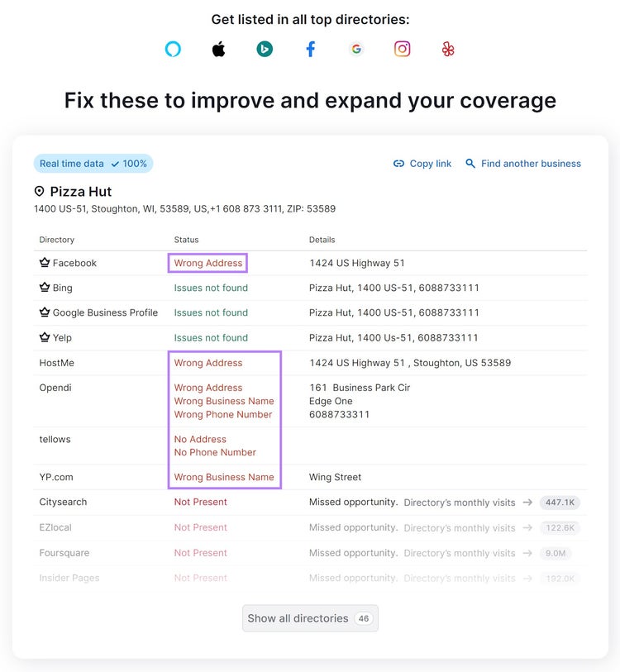The width and height of the screenshot is (620, 672).
Task: Click the Facebook logo icon
Action: click(x=311, y=49)
